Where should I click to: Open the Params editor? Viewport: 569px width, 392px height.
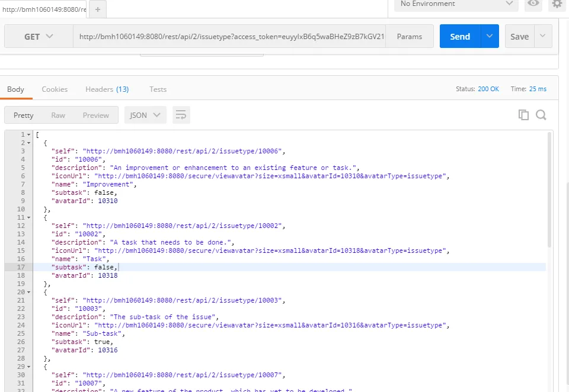[x=410, y=36]
